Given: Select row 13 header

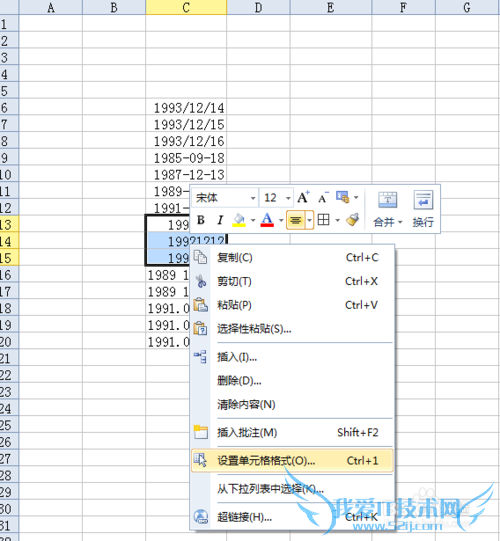Looking at the screenshot, I should (9, 225).
